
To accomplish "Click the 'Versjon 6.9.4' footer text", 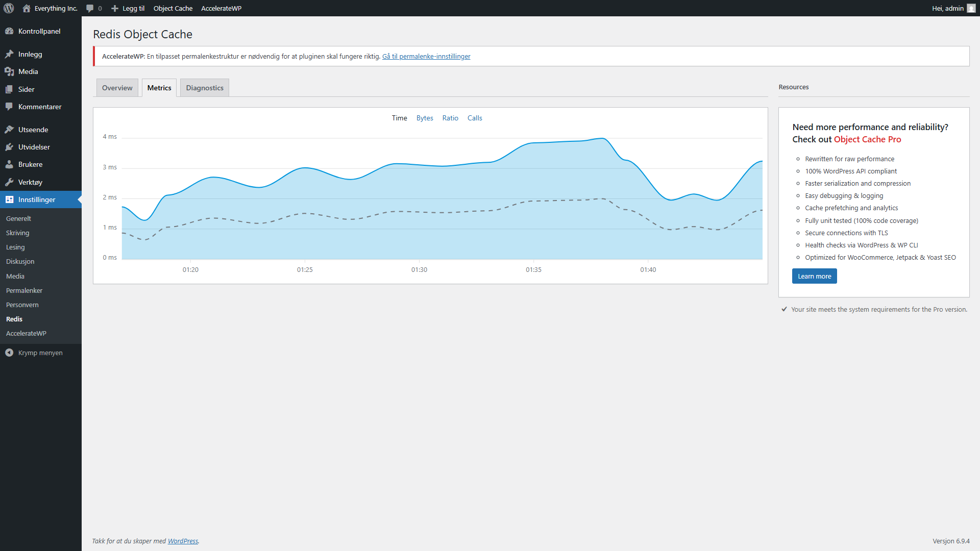I will (951, 541).
